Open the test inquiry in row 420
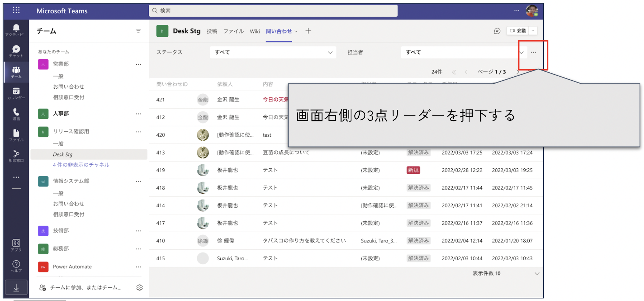Image resolution: width=644 pixels, height=301 pixels. (267, 135)
